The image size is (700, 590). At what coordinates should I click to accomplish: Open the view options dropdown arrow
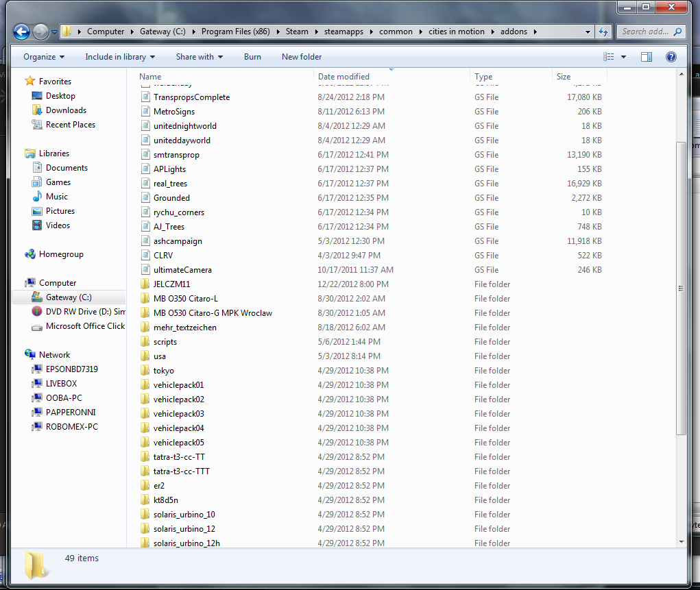624,57
